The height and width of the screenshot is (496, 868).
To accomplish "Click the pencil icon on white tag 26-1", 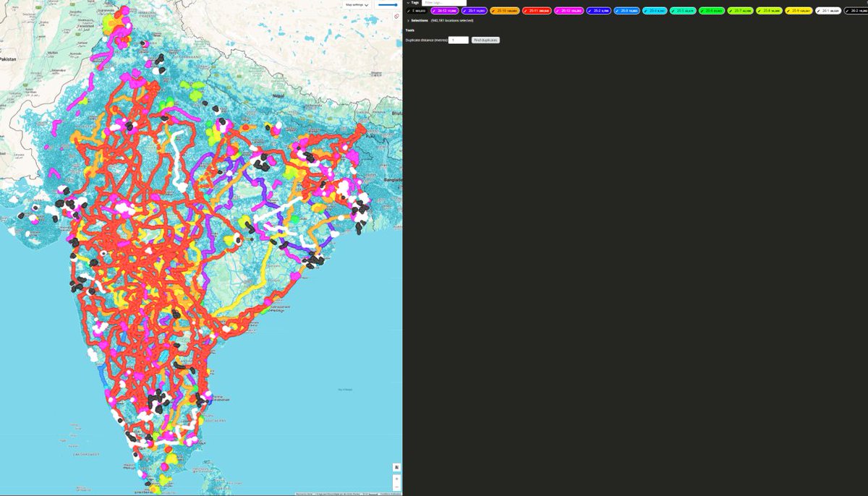I will pos(820,11).
